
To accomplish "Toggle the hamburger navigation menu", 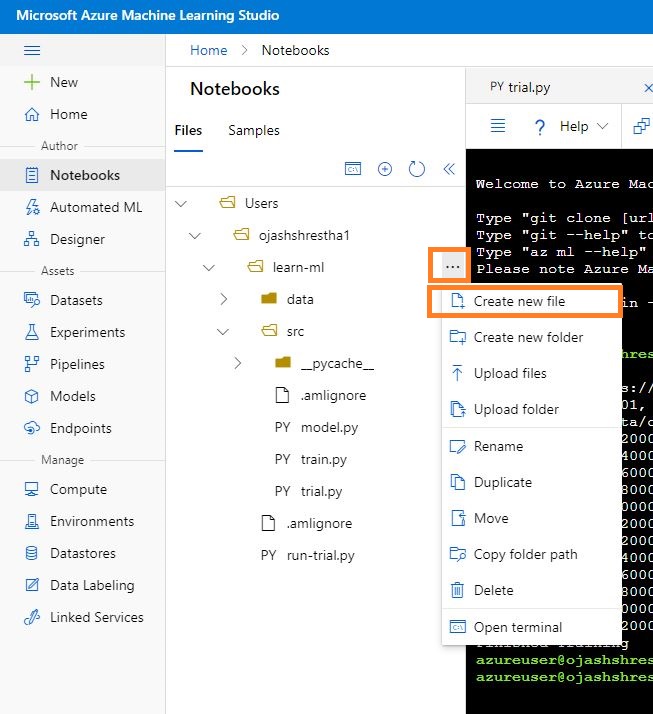I will pos(32,50).
